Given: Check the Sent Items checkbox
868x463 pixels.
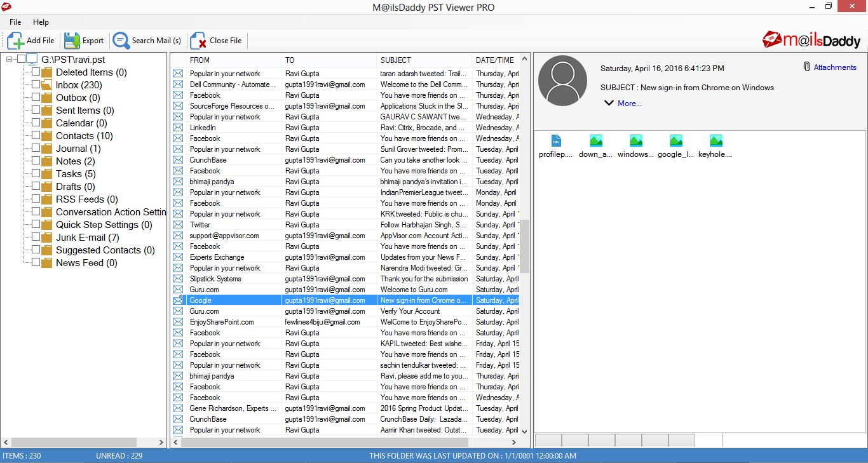Looking at the screenshot, I should (36, 111).
